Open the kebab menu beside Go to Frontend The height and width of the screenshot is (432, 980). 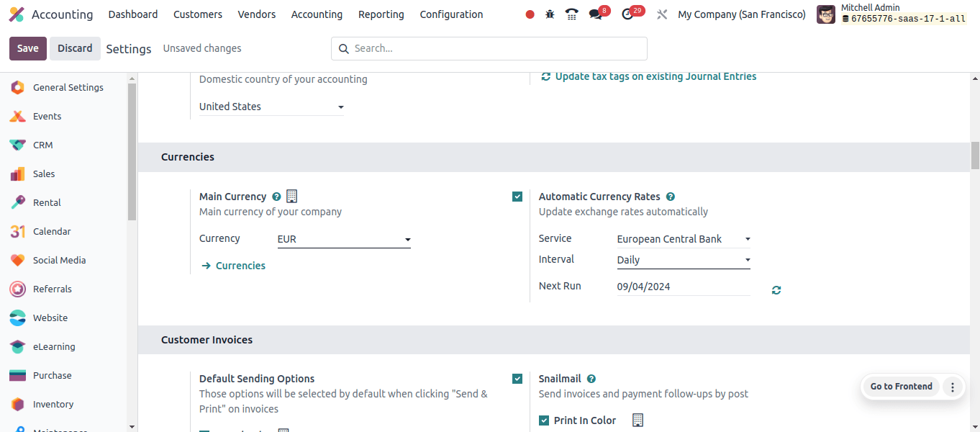click(x=953, y=387)
